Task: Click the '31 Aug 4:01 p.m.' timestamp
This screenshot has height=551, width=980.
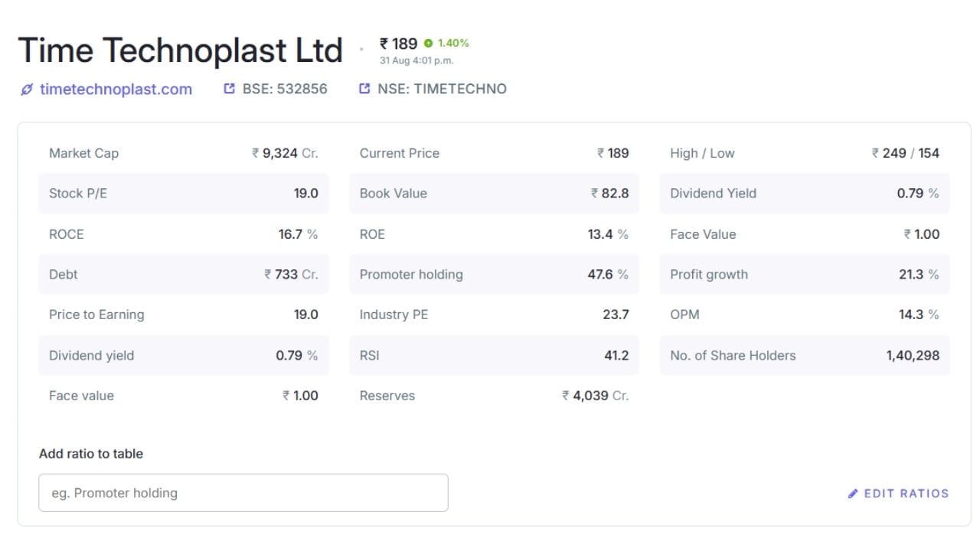Action: [416, 61]
